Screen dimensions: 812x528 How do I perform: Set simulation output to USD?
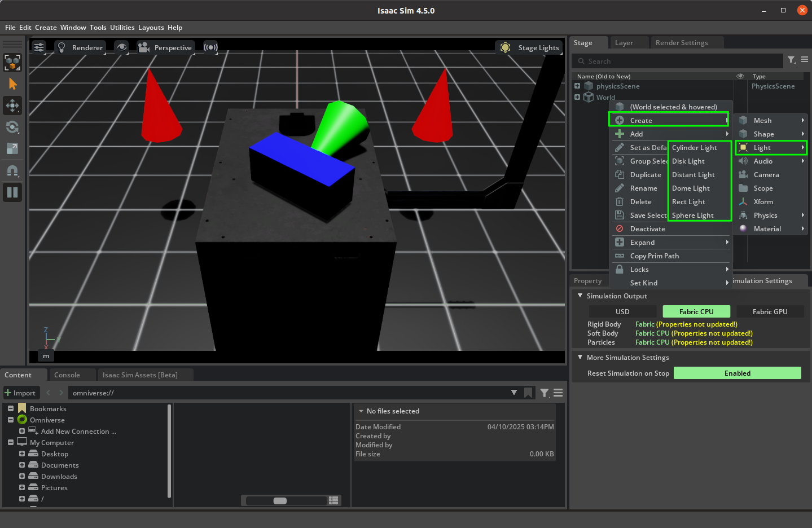coord(622,311)
